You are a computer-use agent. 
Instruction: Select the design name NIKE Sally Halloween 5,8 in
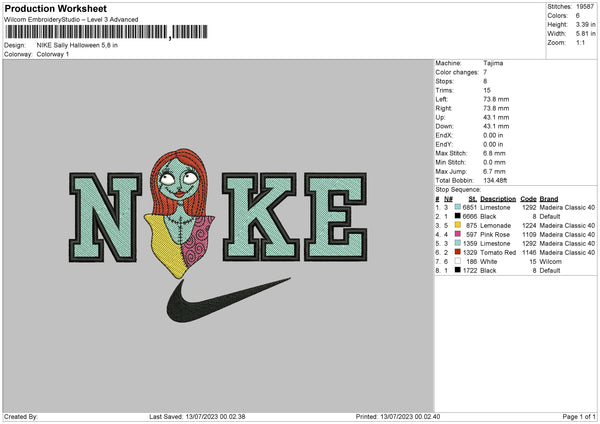pyautogui.click(x=77, y=45)
